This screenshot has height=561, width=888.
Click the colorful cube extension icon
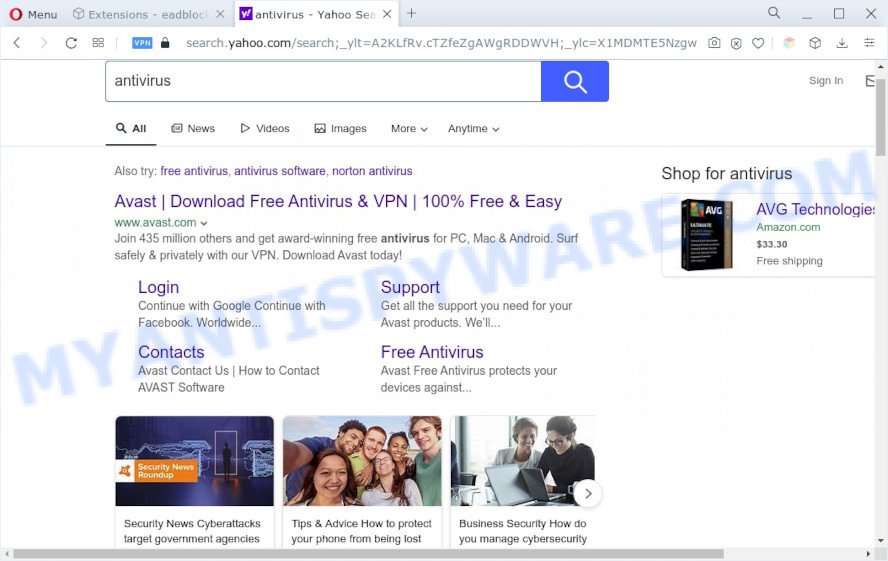pyautogui.click(x=789, y=43)
